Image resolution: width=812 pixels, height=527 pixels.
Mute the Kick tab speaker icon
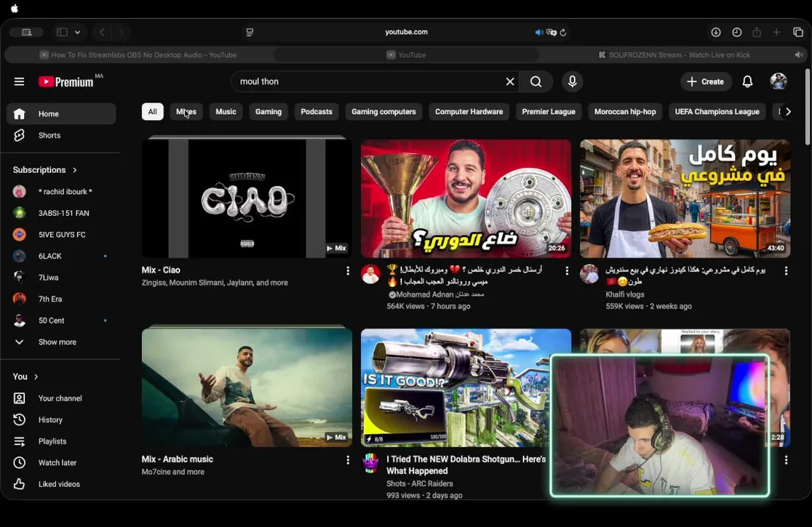[x=799, y=55]
